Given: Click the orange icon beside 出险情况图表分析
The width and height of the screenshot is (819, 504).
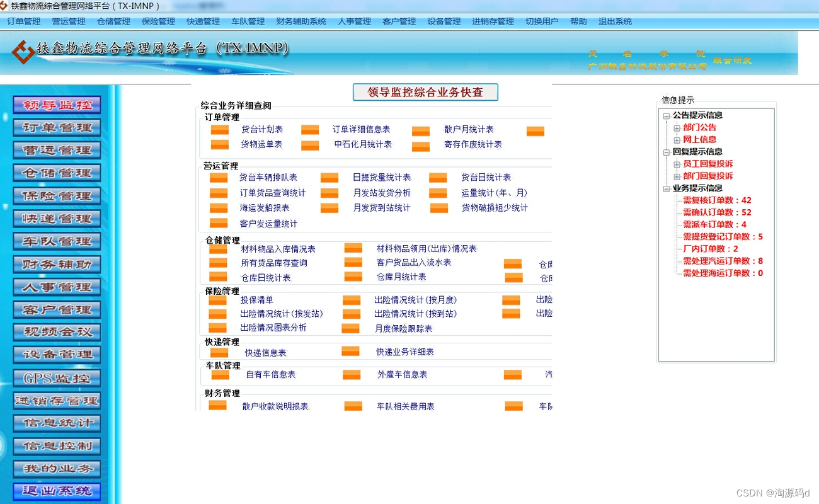Looking at the screenshot, I should coord(217,328).
